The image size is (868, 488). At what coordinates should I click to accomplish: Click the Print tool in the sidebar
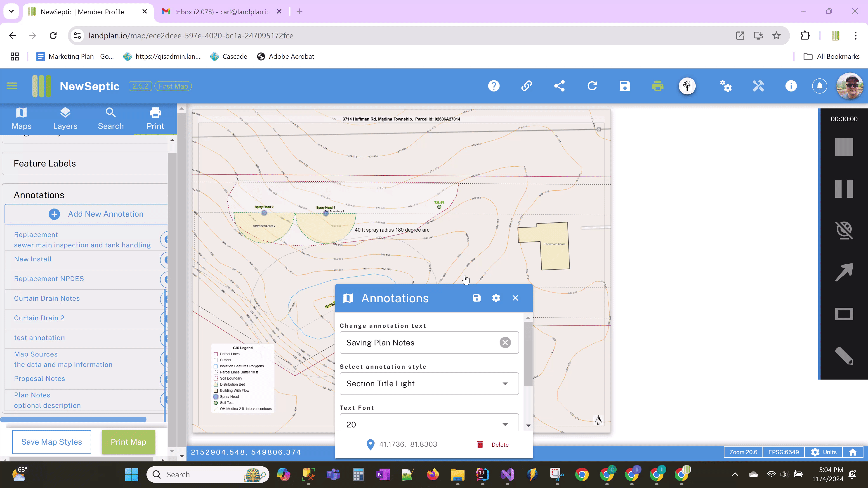155,118
